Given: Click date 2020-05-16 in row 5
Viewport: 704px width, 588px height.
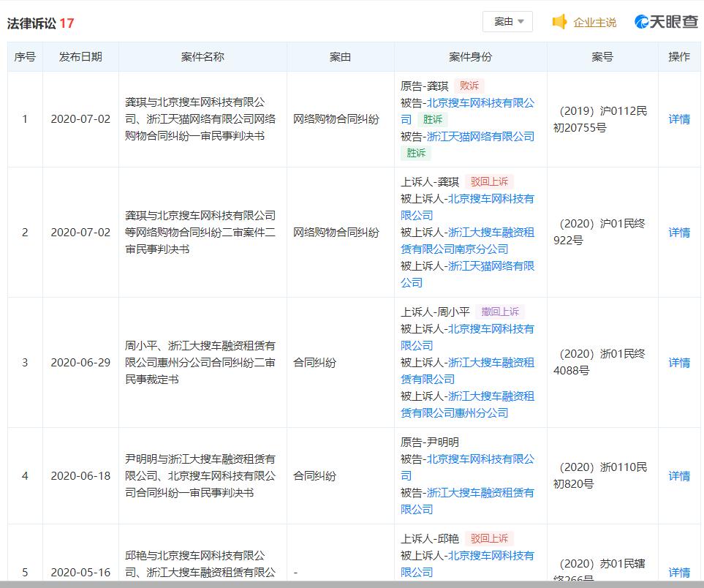Looking at the screenshot, I should pyautogui.click(x=80, y=573).
